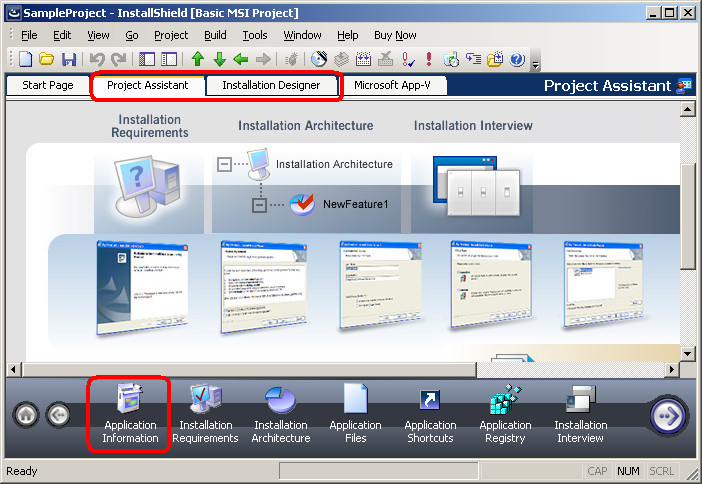Open the Build menu
Image resolution: width=702 pixels, height=484 pixels.
pos(215,35)
